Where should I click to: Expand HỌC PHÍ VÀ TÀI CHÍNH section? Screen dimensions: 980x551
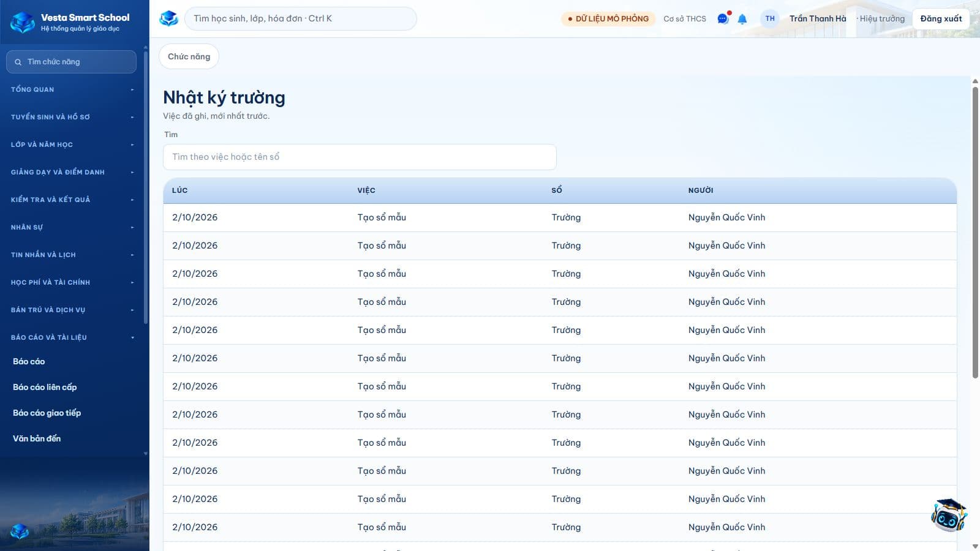tap(73, 282)
